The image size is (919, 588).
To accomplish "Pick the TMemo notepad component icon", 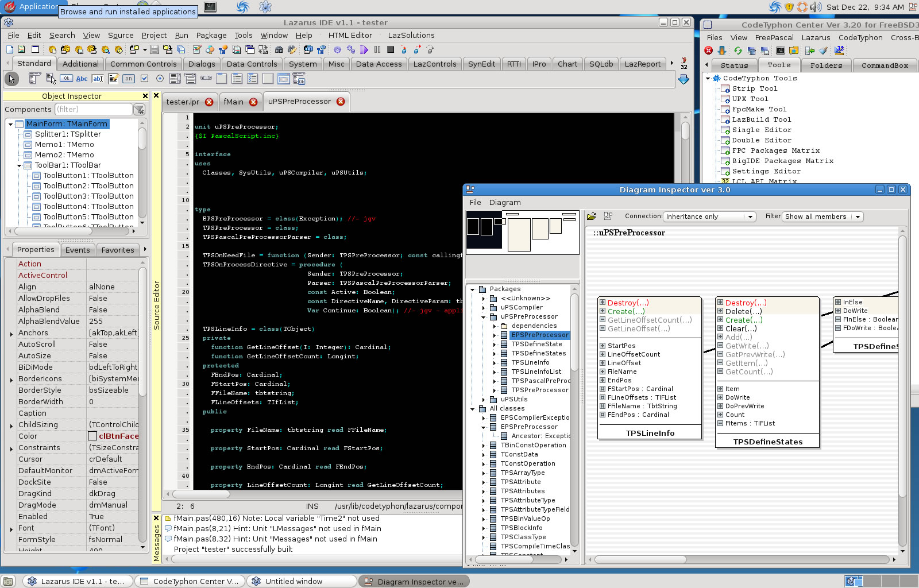I will 113,79.
